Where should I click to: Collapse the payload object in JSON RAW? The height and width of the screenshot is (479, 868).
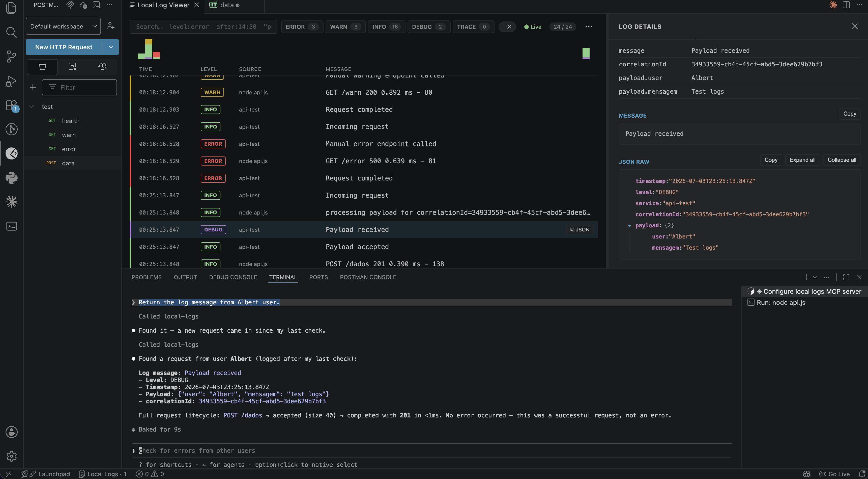[x=629, y=225]
